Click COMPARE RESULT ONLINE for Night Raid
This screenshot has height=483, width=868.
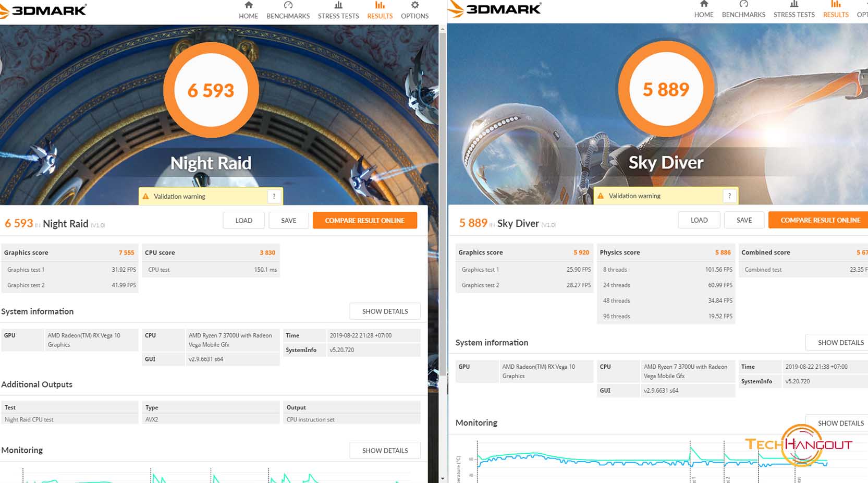pos(365,221)
